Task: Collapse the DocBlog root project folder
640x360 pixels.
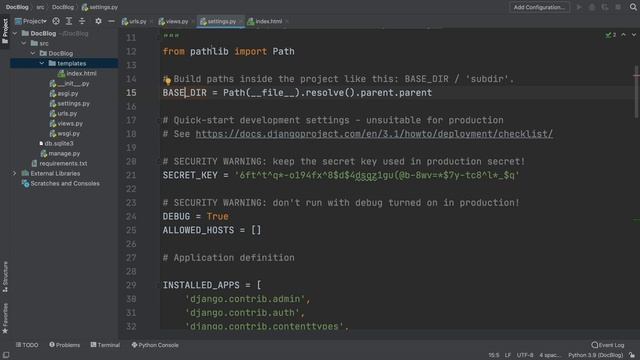Action: click(15, 33)
